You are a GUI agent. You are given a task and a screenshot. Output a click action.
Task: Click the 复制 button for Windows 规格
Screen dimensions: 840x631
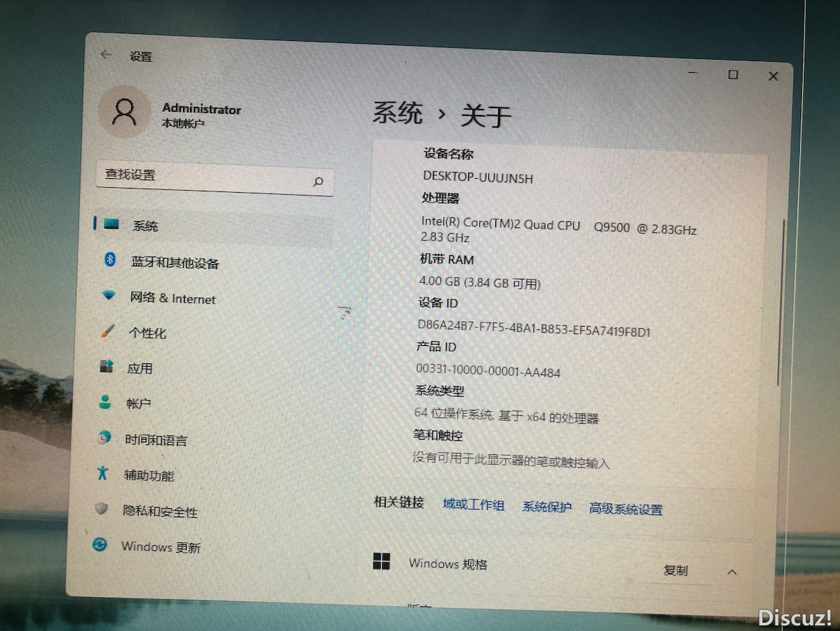(676, 570)
